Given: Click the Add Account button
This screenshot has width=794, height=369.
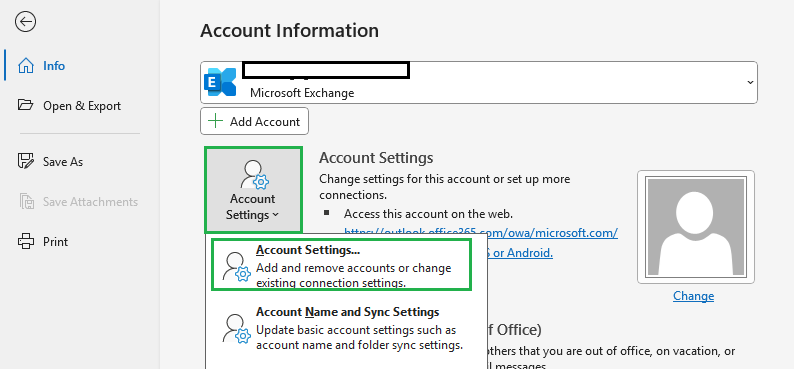Looking at the screenshot, I should click(254, 121).
